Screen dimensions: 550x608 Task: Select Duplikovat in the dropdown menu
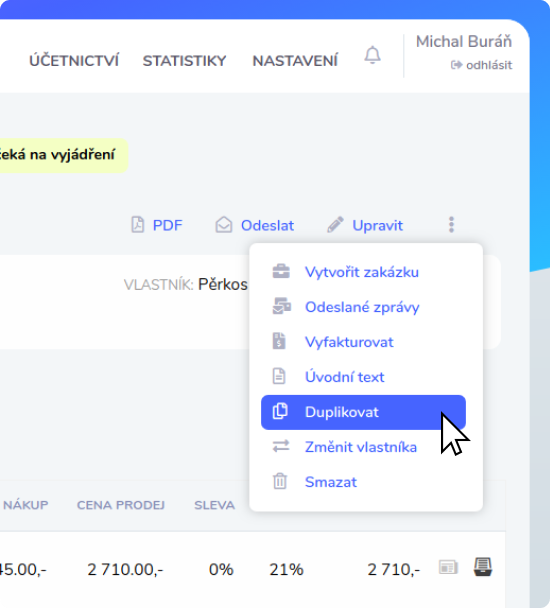(x=363, y=412)
